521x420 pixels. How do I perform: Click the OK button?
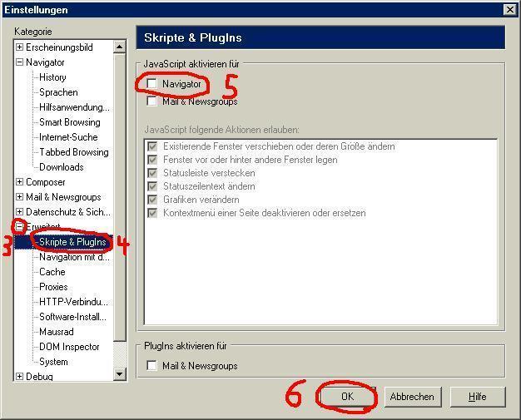click(x=347, y=397)
